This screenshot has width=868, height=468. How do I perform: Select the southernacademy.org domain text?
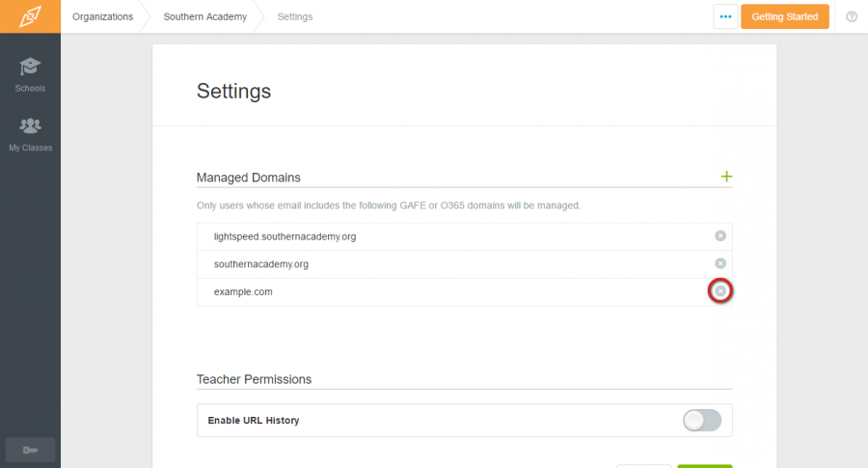[x=261, y=264]
